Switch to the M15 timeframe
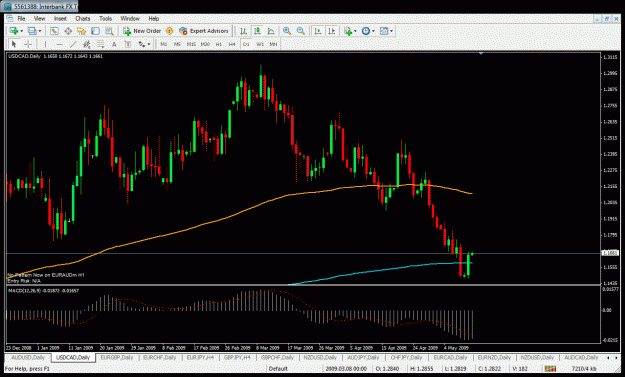The height and width of the screenshot is (377, 625). (191, 44)
